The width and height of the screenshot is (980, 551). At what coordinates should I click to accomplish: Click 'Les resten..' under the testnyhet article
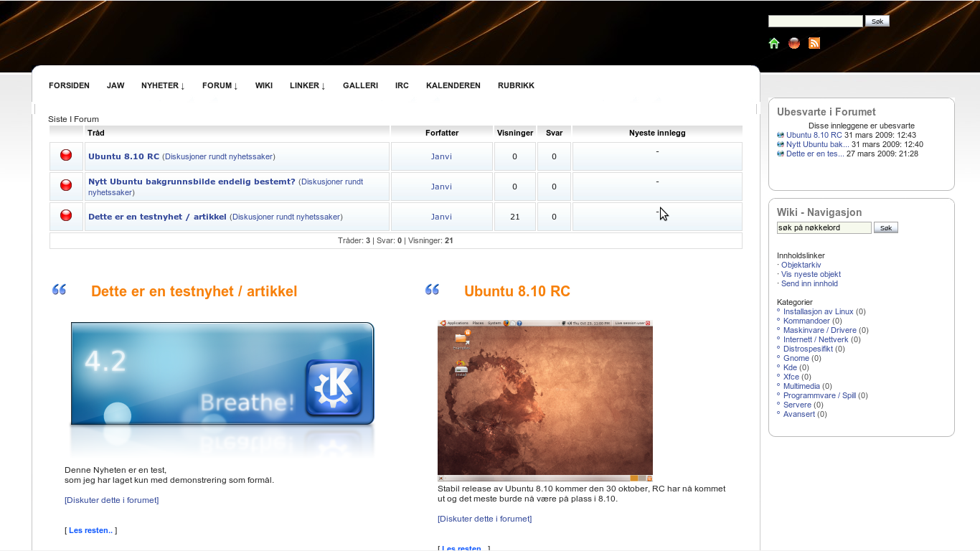point(91,530)
